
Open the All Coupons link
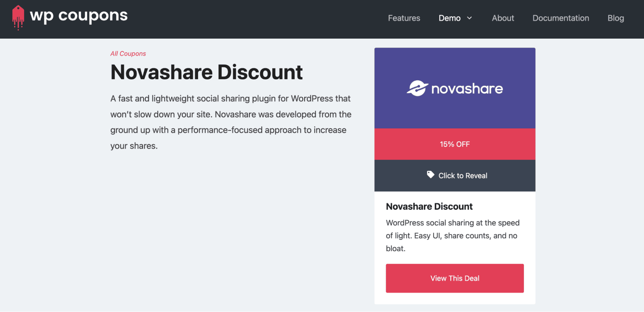pos(128,53)
